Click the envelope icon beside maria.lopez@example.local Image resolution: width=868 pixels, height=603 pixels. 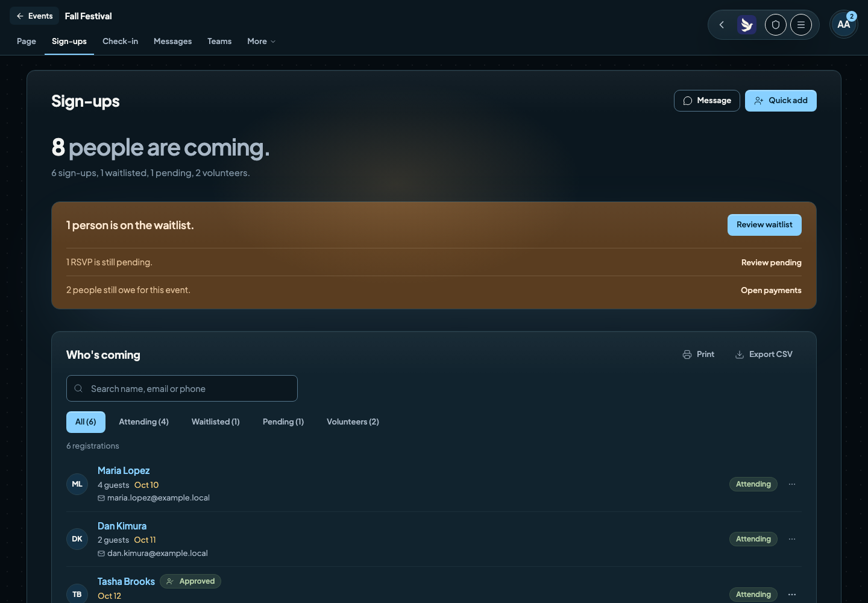click(101, 498)
